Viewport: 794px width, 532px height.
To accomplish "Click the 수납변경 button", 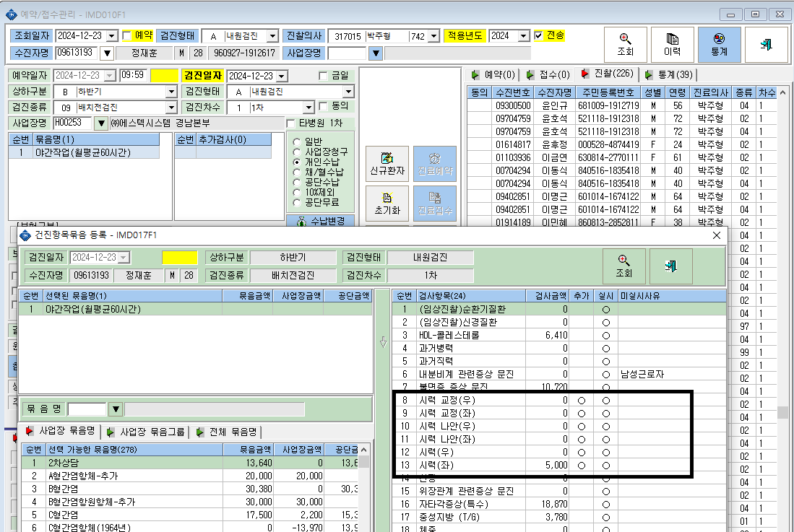I will [321, 221].
